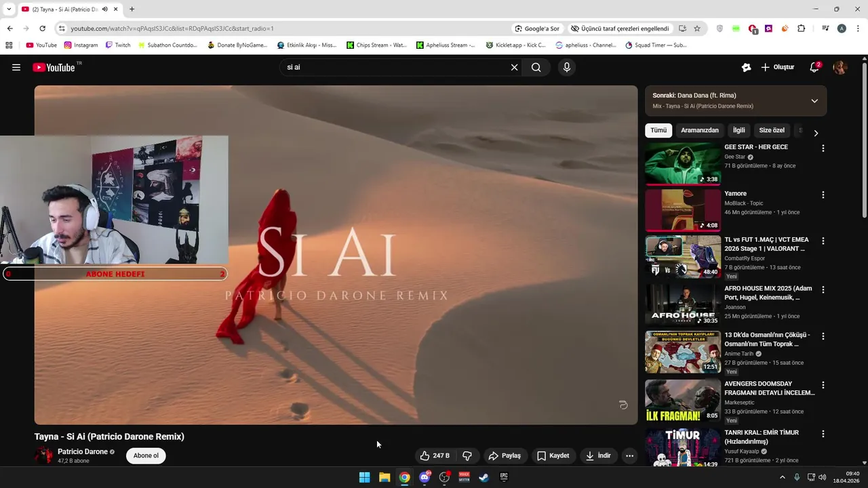Select the İlgili filter chip
Image resolution: width=868 pixels, height=488 pixels.
coord(738,130)
